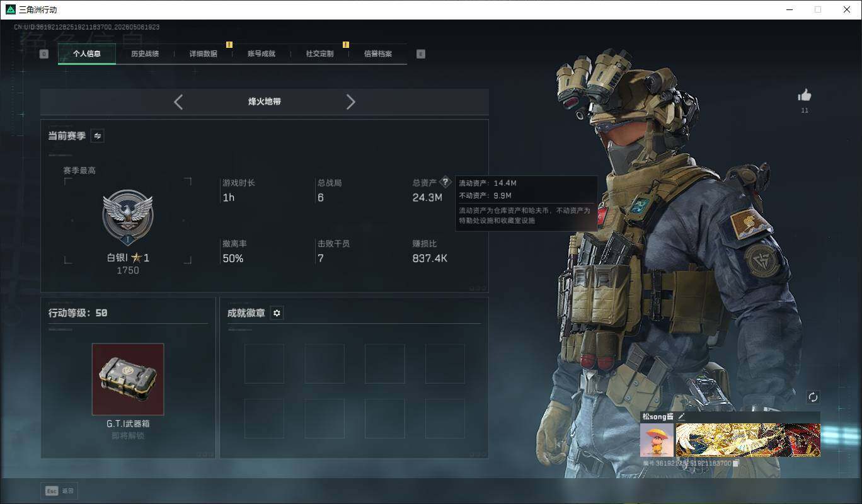
Task: Go to next mode with right arrow
Action: pyautogui.click(x=351, y=102)
